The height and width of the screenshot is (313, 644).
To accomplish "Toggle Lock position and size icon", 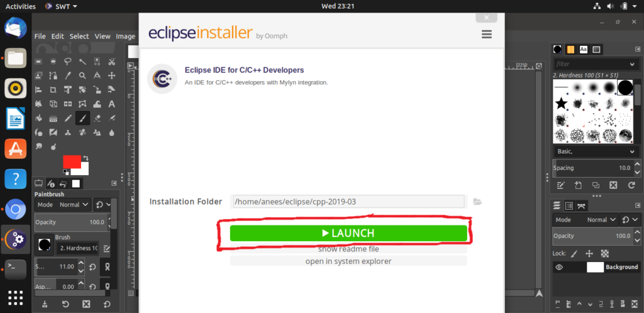I will (589, 253).
